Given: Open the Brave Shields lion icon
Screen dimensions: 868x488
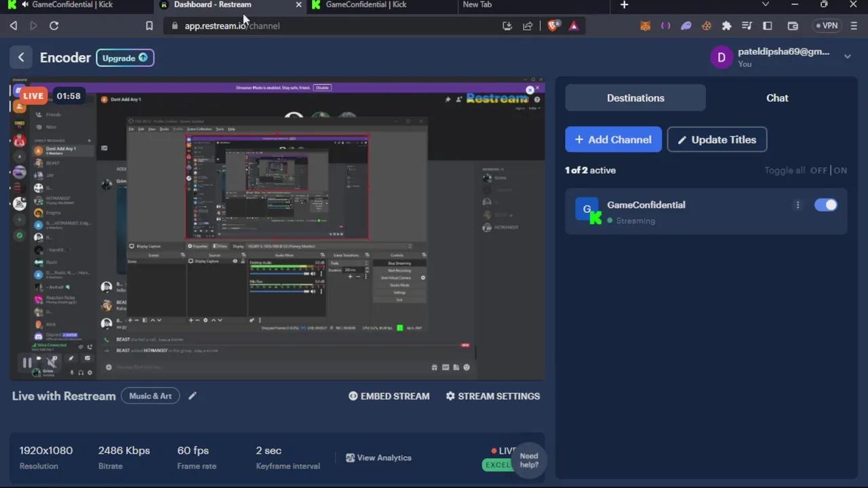Looking at the screenshot, I should coord(553,26).
